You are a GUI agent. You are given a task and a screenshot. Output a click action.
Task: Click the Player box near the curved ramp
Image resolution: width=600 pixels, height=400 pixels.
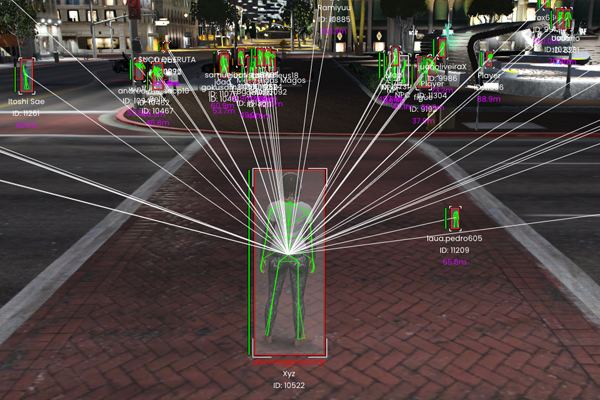[x=487, y=60]
